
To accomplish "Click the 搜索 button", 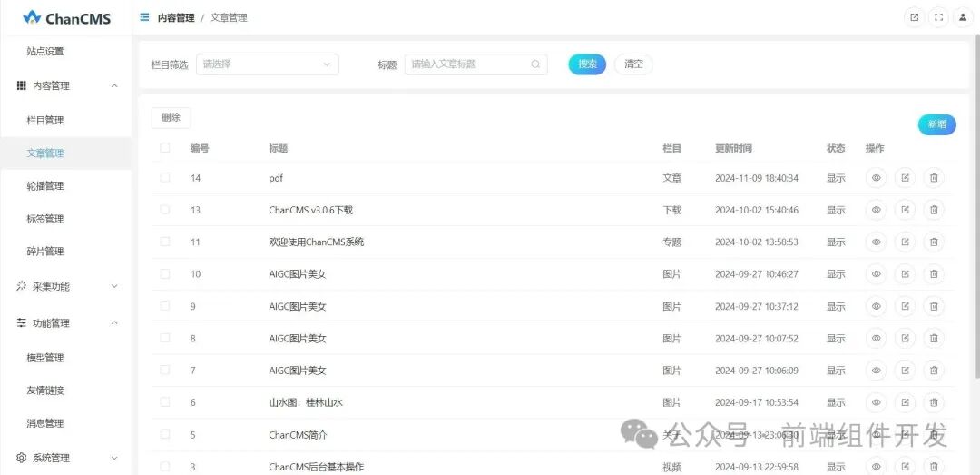I will [x=587, y=64].
